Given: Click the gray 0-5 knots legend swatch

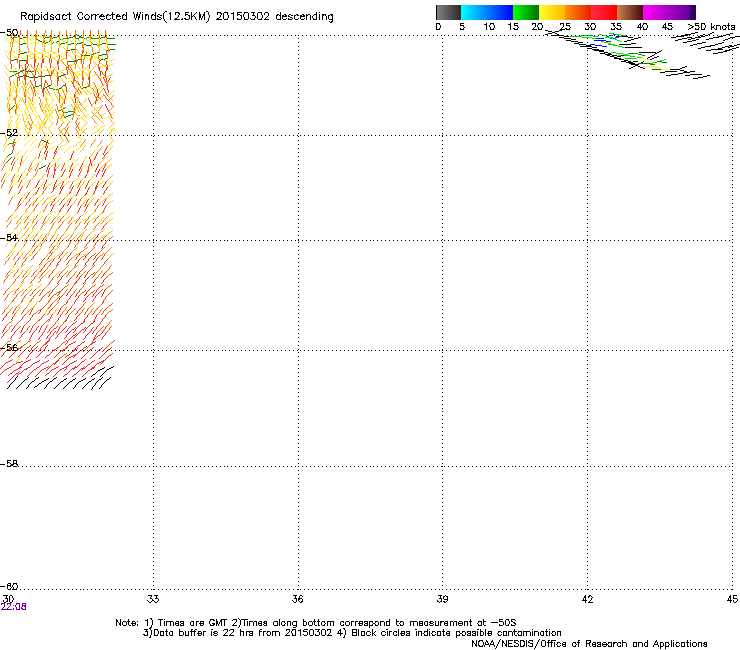Looking at the screenshot, I should click(448, 12).
